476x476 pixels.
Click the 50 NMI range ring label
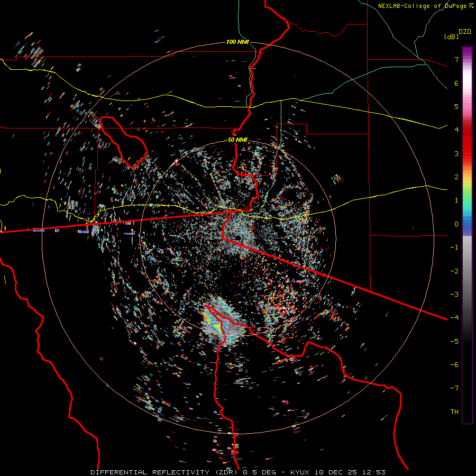pos(237,140)
